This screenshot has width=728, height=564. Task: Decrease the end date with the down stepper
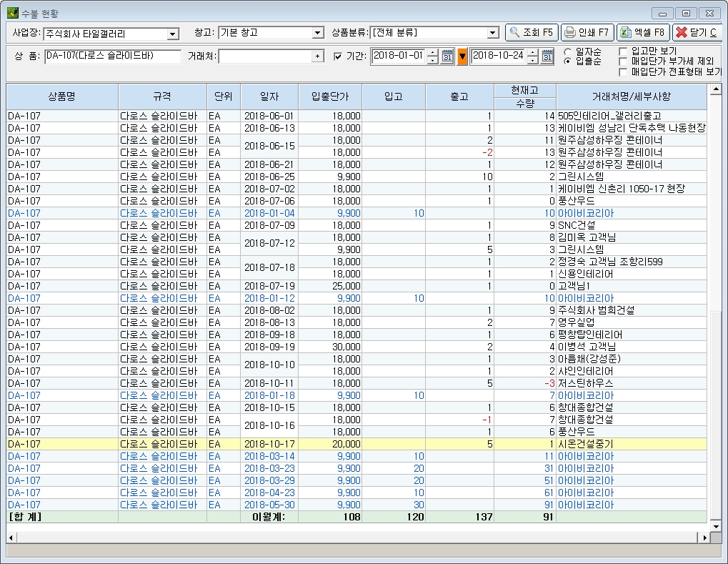[533, 60]
